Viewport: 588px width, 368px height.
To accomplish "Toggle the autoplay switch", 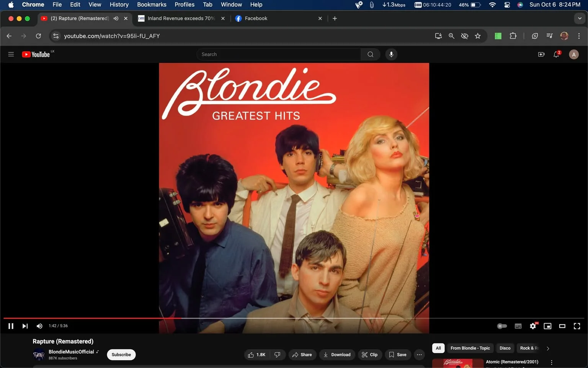I will click(502, 326).
